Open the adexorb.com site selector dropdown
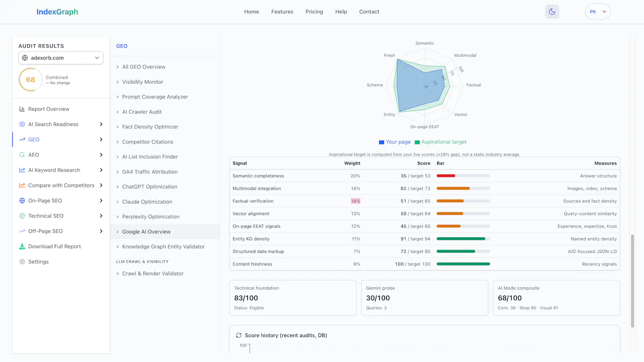 [61, 58]
